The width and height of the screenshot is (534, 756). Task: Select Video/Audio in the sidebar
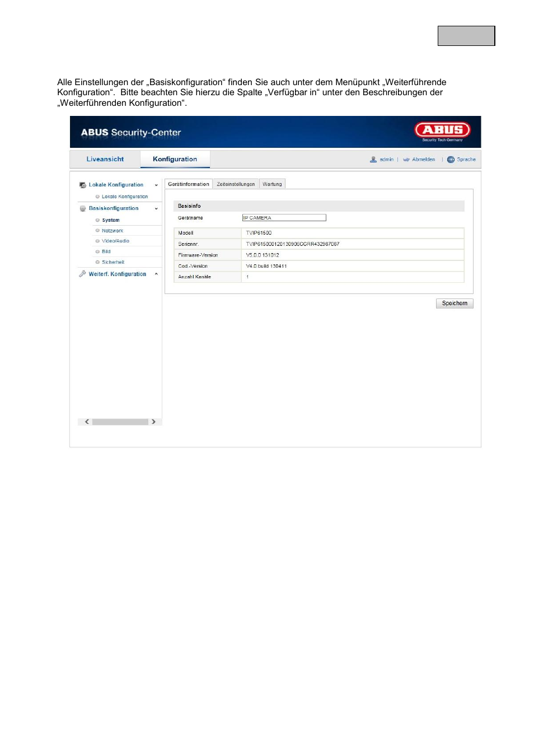(x=115, y=241)
